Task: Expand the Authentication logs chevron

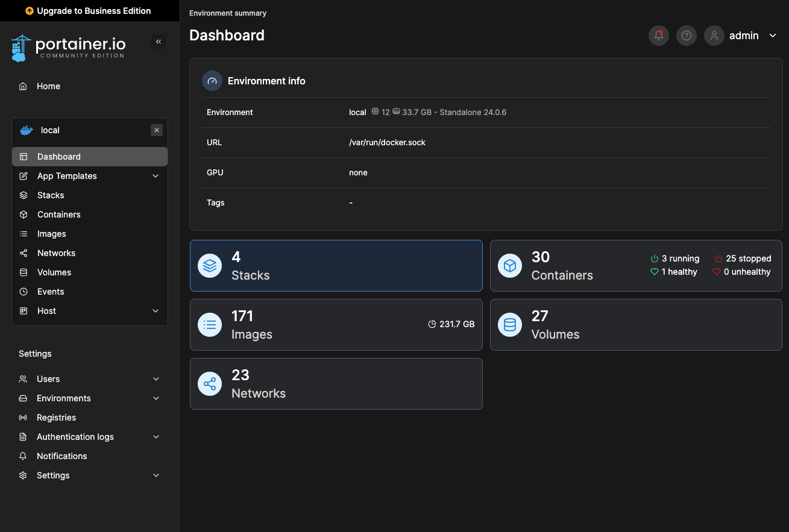Action: click(x=156, y=437)
